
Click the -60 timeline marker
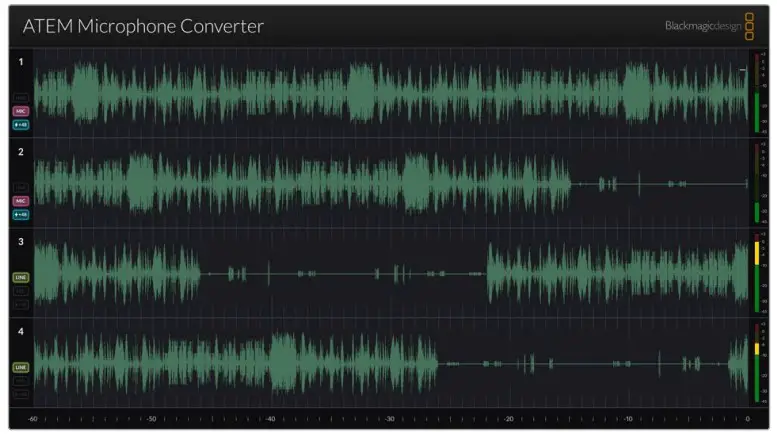[x=33, y=419]
